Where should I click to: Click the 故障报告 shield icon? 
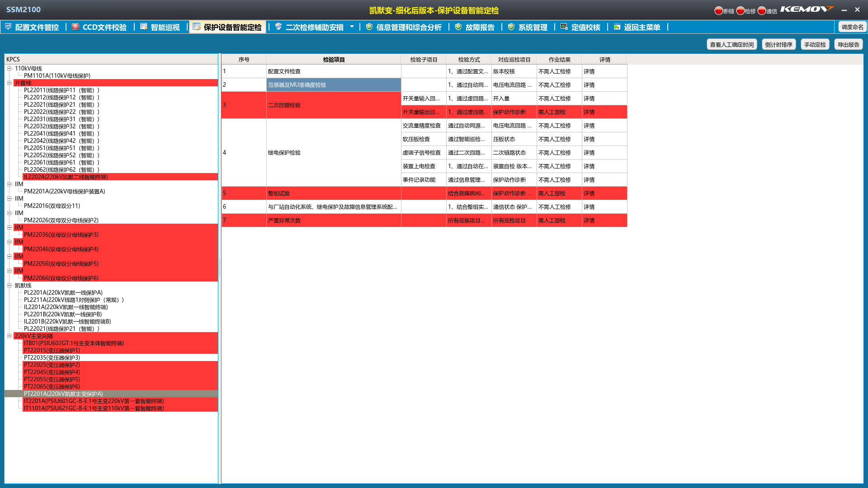click(458, 27)
